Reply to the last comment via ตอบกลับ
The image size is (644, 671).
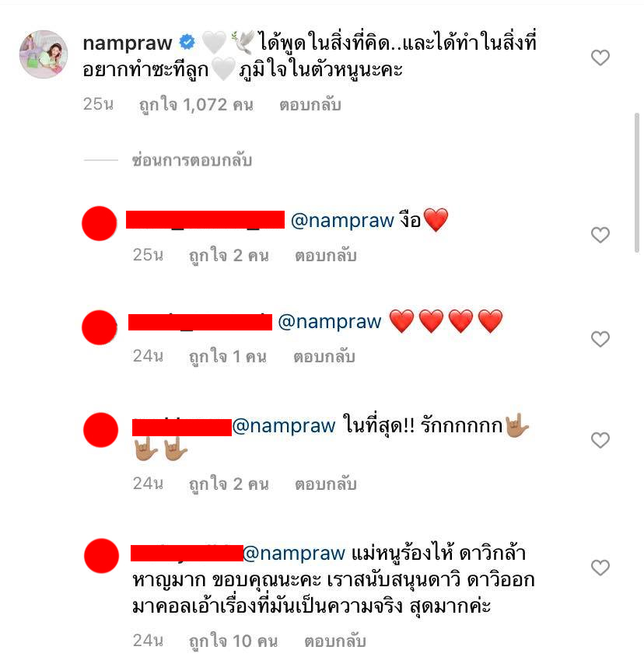pyautogui.click(x=335, y=641)
